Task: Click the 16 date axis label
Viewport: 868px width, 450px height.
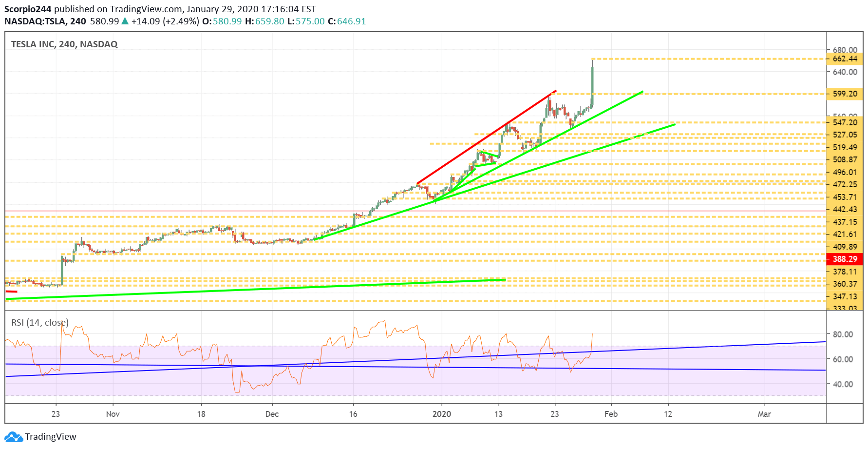Action: (x=353, y=414)
